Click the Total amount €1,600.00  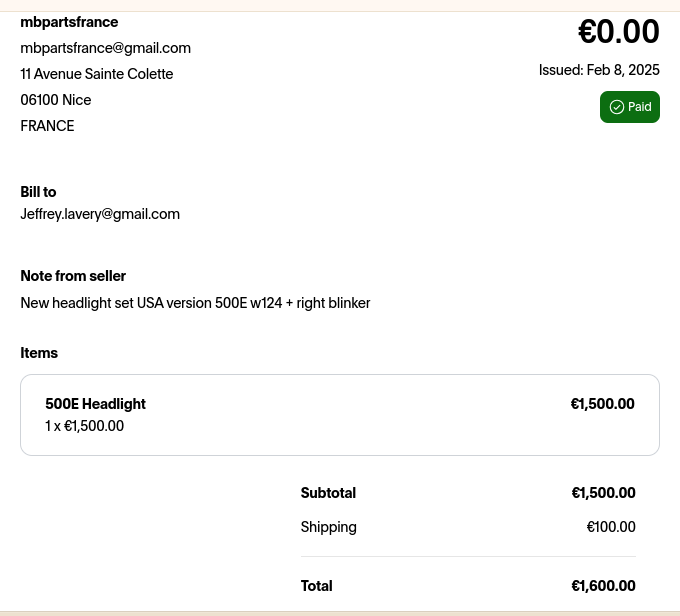603,586
